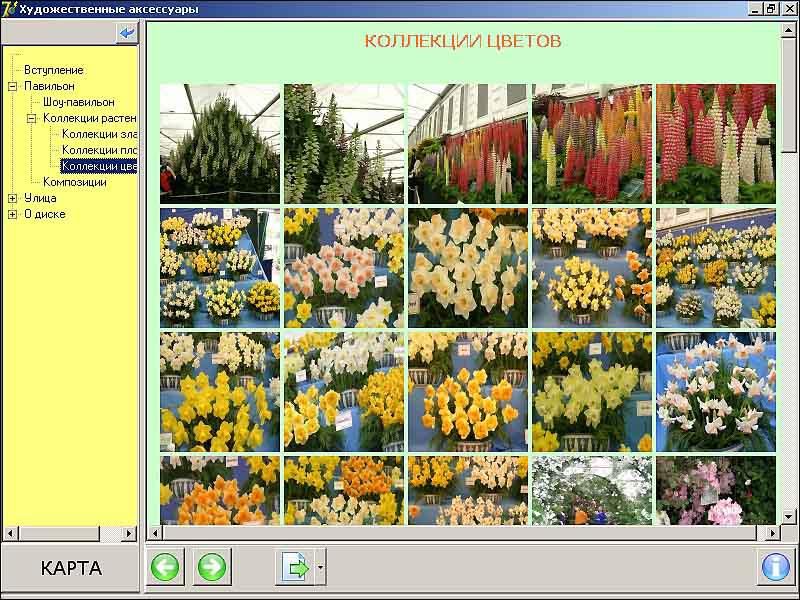The height and width of the screenshot is (600, 800).
Task: Open Композиции tree item
Action: tap(74, 182)
